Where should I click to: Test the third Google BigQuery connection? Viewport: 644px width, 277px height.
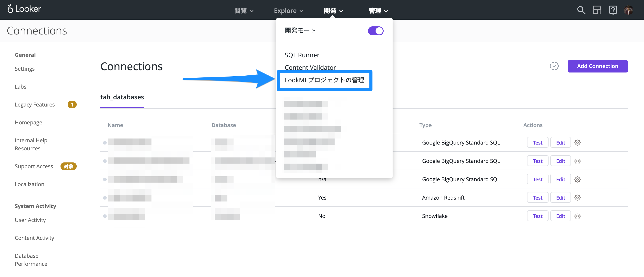click(537, 179)
